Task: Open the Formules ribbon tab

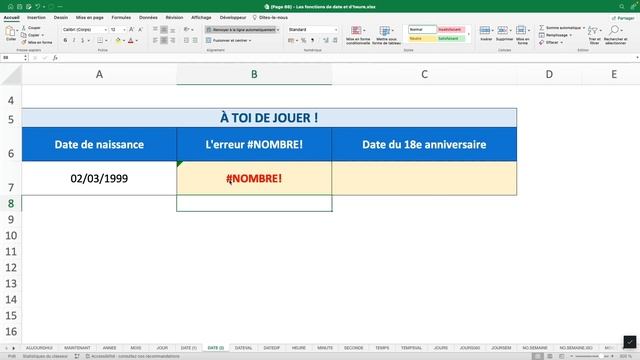Action: click(x=121, y=18)
